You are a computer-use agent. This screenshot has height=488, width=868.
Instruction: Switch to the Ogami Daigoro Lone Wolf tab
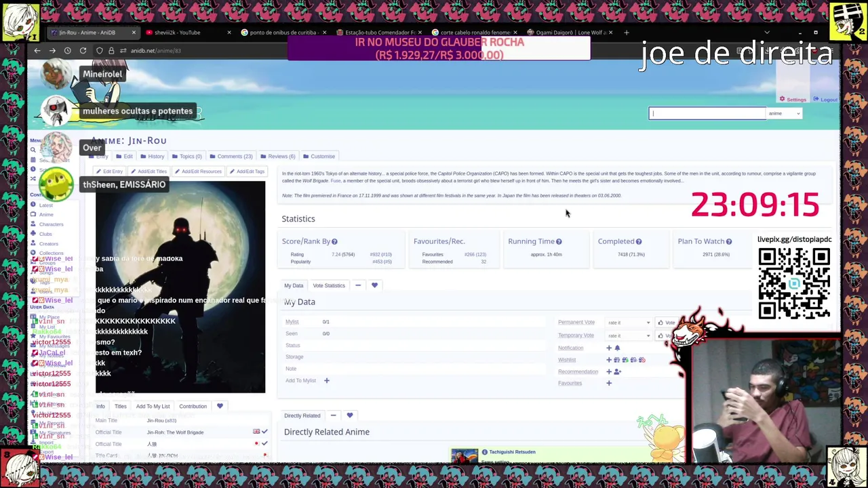pos(570,33)
